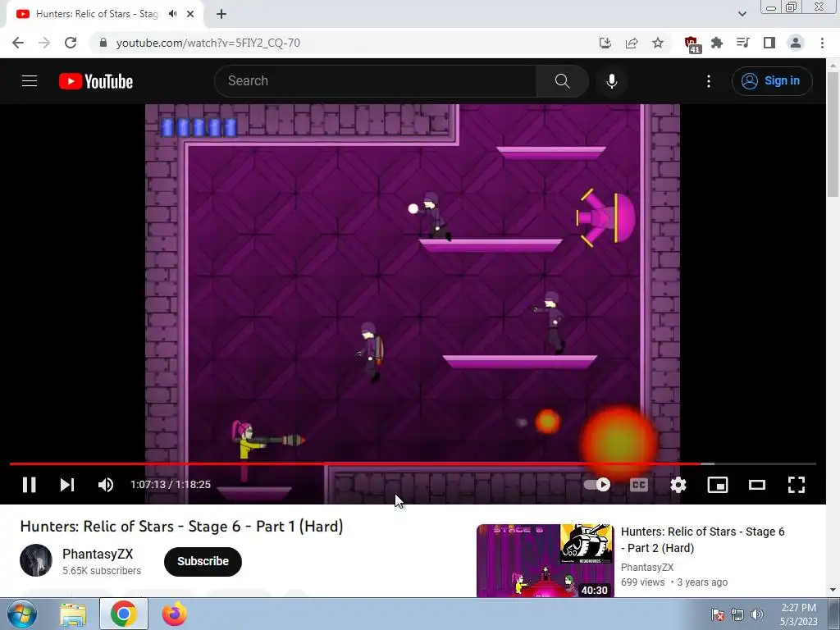Open Action Center flag icon in tray

pos(717,614)
